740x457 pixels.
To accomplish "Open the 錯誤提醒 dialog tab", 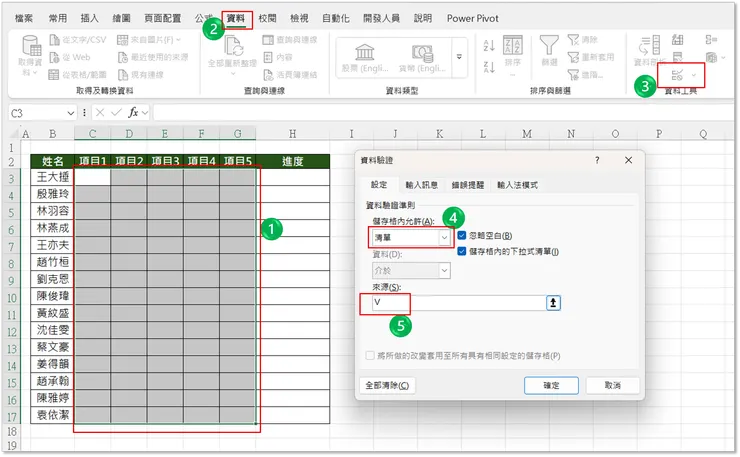I will [x=468, y=185].
